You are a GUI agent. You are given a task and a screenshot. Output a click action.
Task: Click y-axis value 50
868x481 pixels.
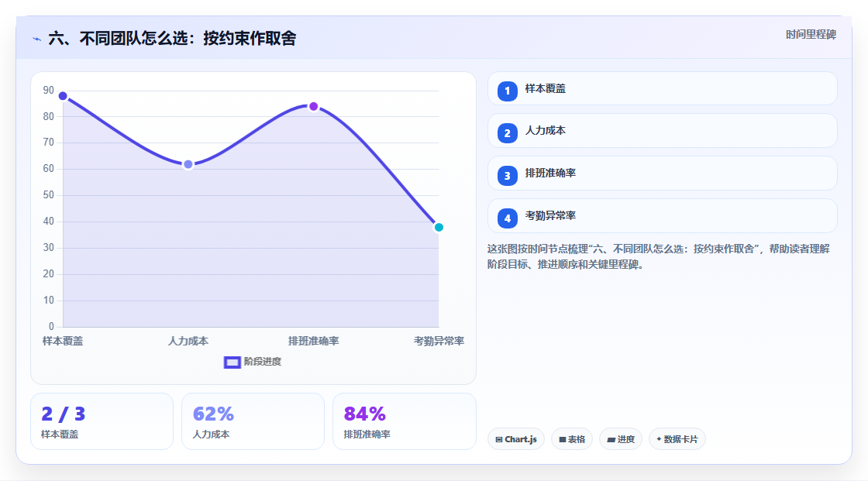tap(49, 195)
